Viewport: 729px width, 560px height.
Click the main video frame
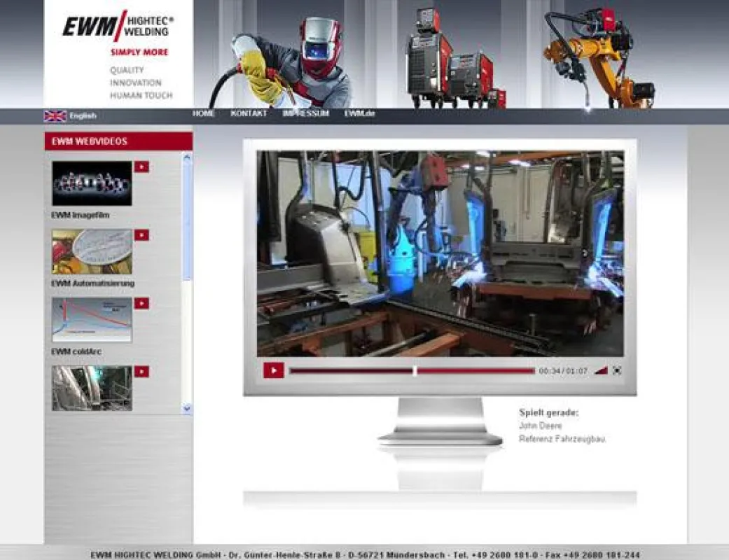[440, 253]
